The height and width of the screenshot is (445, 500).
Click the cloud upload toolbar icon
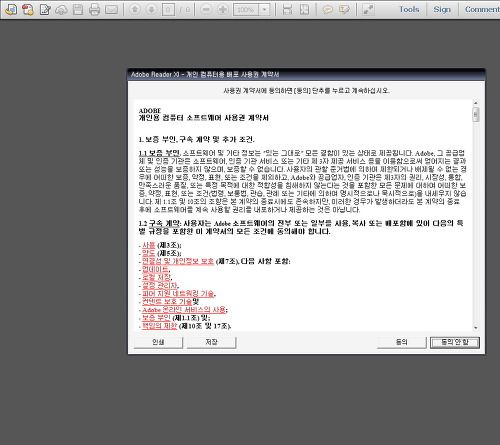pos(61,10)
